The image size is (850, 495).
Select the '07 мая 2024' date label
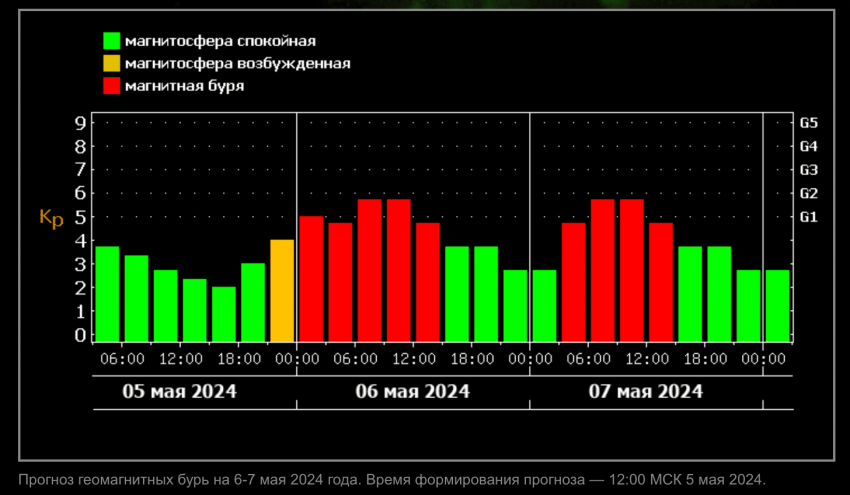646,391
